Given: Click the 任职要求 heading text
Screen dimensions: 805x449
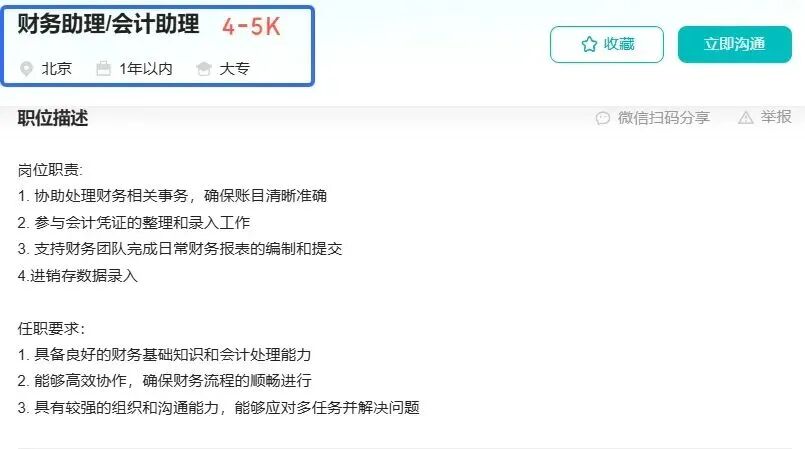Looking at the screenshot, I should coord(51,328).
